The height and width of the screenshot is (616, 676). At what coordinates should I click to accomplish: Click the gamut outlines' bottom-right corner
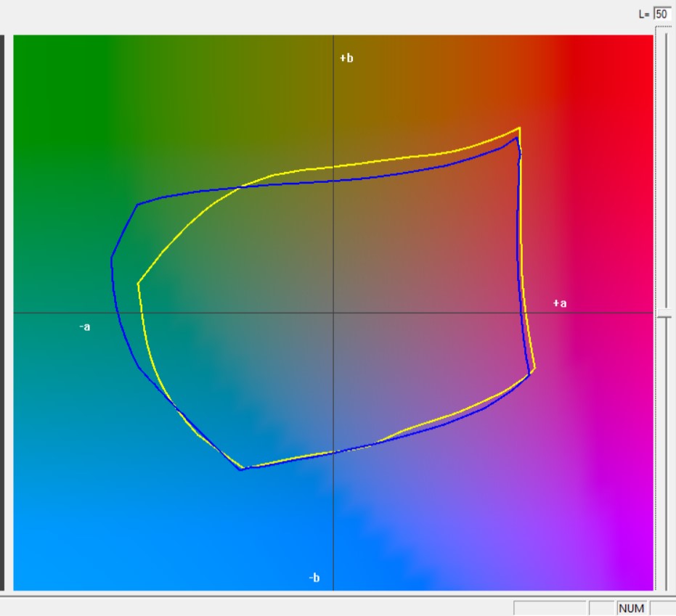tap(533, 371)
